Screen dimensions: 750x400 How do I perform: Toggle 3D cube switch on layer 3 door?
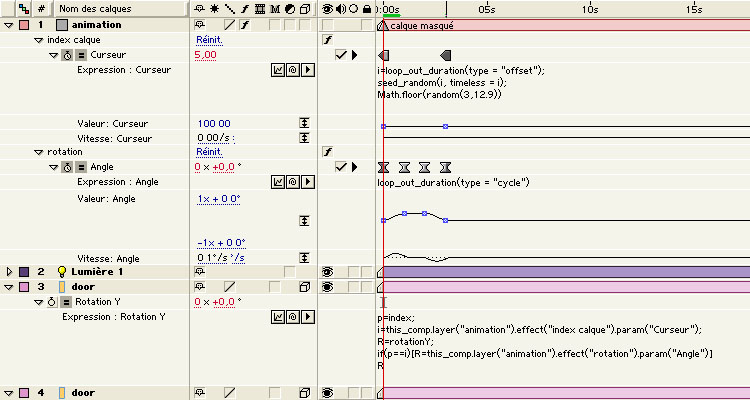305,287
